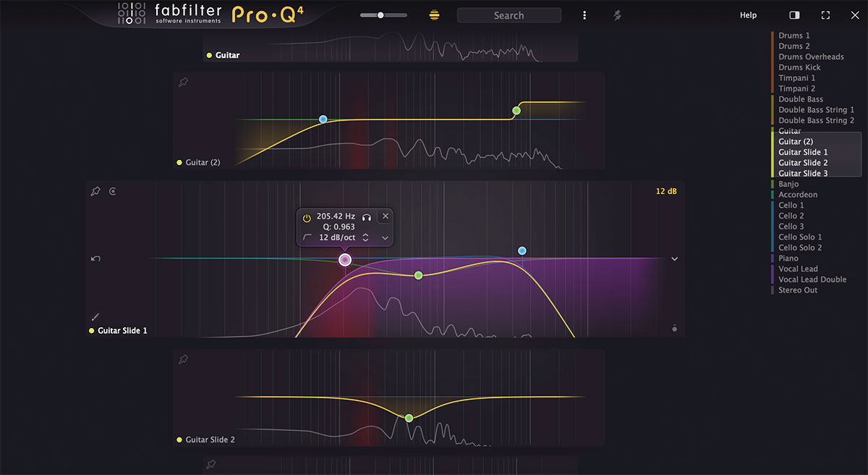Open the slope stepper arrows beside 12 dB/oct
Viewport: 868px width, 475px height.
tap(365, 237)
